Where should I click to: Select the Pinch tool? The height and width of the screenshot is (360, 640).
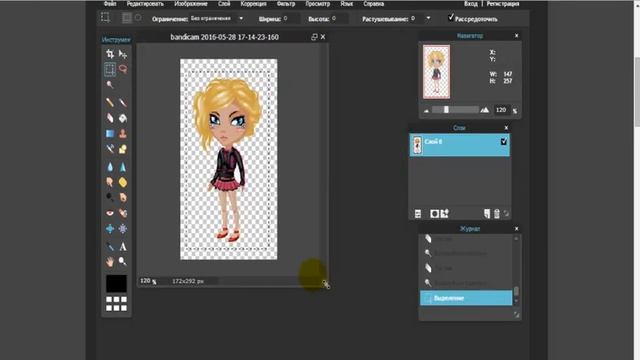tap(123, 229)
